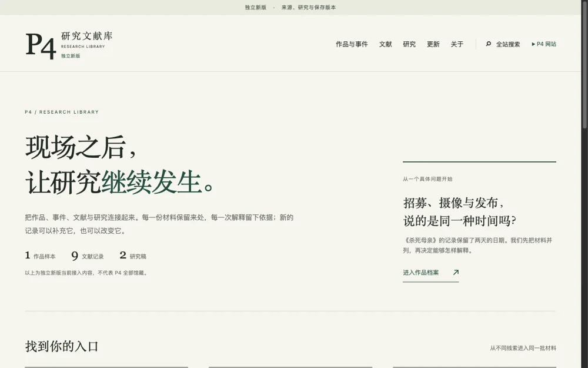Open 全站搜索 site search

tap(503, 44)
